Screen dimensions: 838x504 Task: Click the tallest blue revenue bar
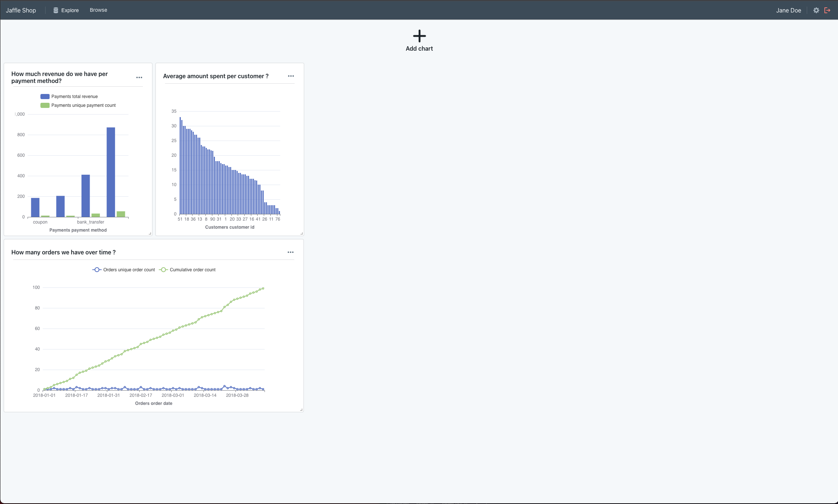(111, 172)
